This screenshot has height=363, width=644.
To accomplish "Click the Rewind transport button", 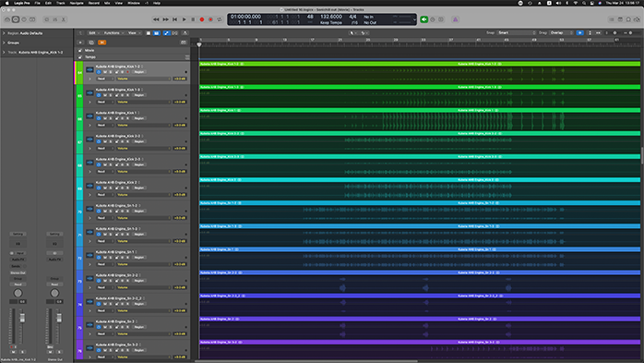I will (156, 19).
